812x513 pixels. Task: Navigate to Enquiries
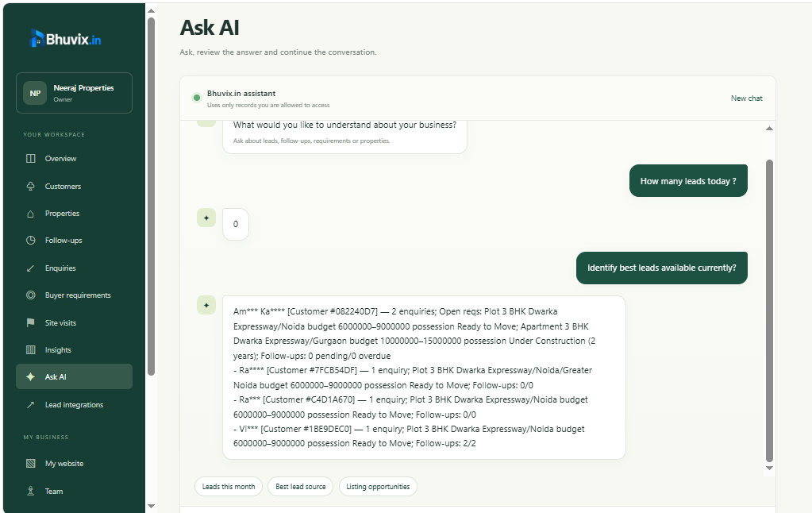coord(74,268)
